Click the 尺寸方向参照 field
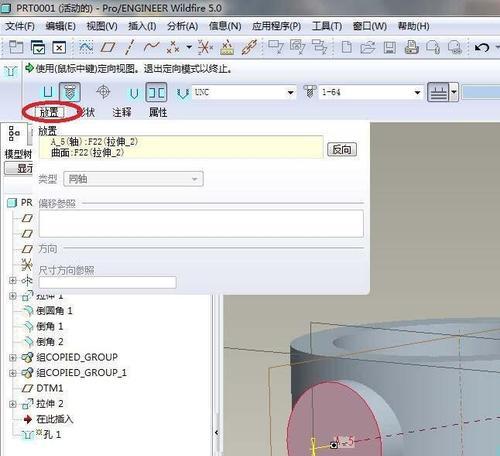The width and height of the screenshot is (500, 456). pos(107,282)
